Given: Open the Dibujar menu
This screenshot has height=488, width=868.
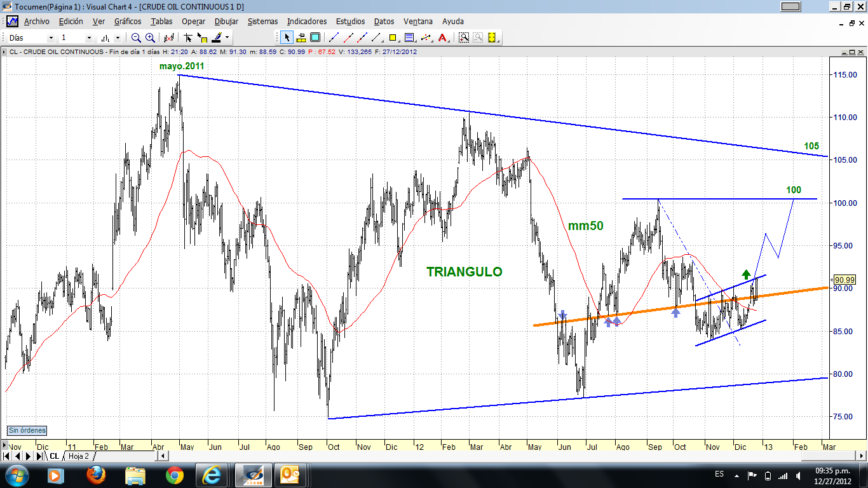Looking at the screenshot, I should coord(226,21).
